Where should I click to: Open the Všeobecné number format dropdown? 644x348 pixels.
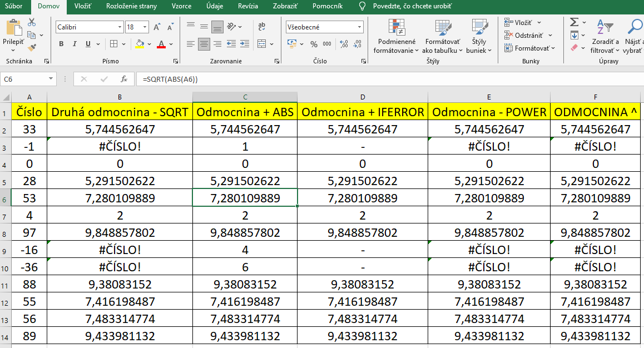coord(359,27)
